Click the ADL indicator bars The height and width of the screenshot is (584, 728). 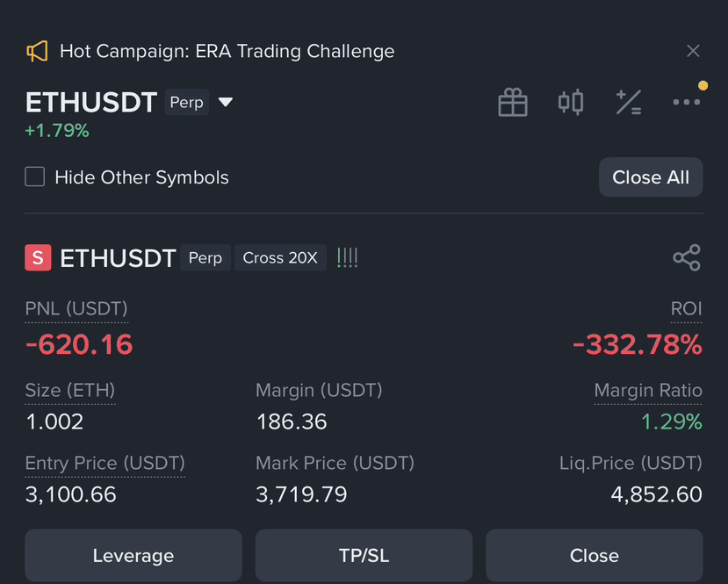pos(347,257)
